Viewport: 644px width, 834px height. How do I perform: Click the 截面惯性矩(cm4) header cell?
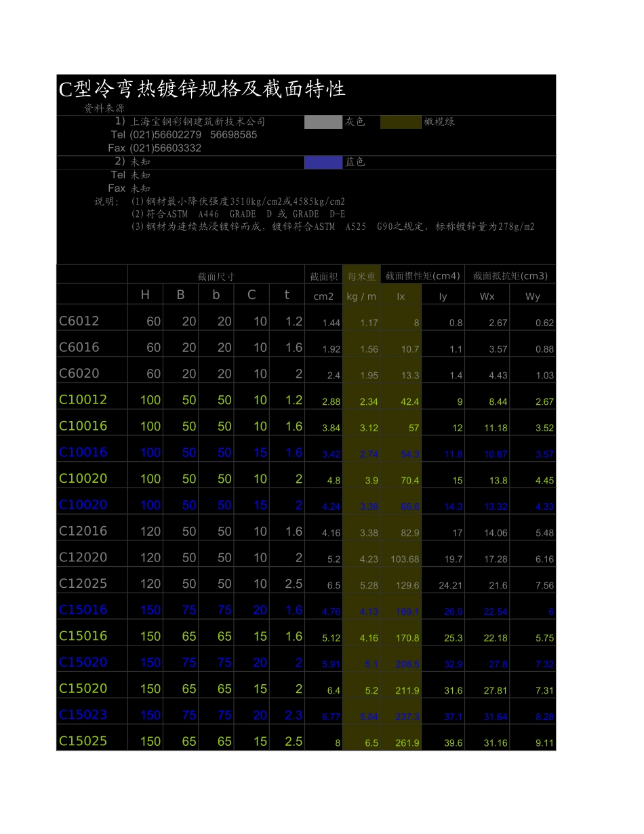[422, 276]
